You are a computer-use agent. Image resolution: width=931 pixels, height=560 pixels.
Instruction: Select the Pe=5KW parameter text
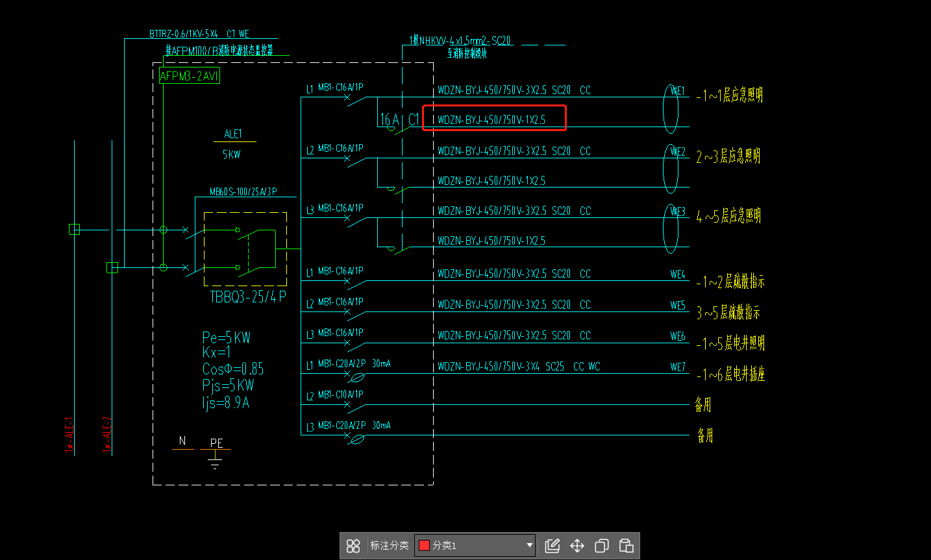(227, 337)
